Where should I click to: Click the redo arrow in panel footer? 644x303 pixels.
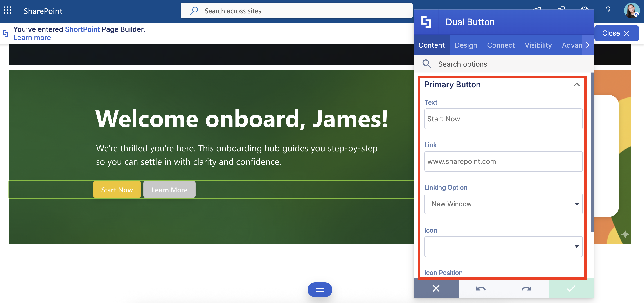526,289
